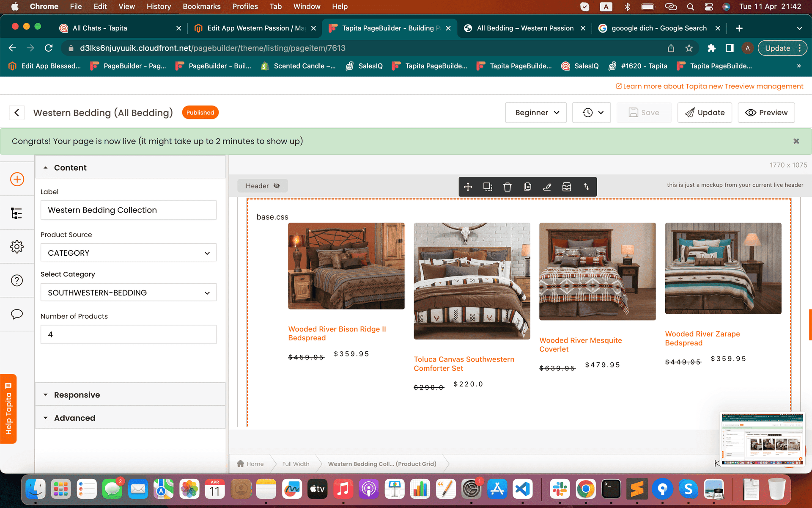The image size is (812, 508).
Task: Open the History menu
Action: [159, 6]
